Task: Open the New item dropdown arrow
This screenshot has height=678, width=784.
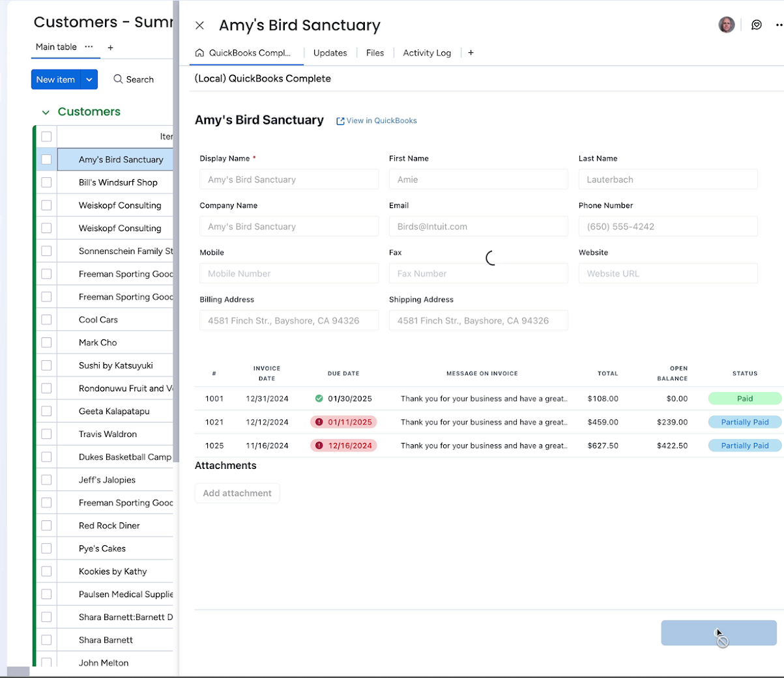Action: coord(89,79)
